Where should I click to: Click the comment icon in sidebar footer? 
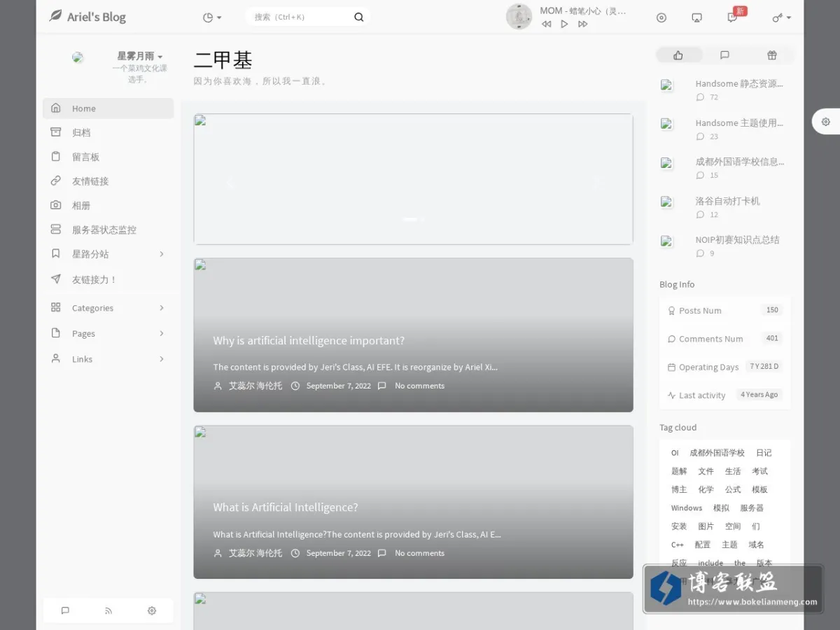click(65, 610)
